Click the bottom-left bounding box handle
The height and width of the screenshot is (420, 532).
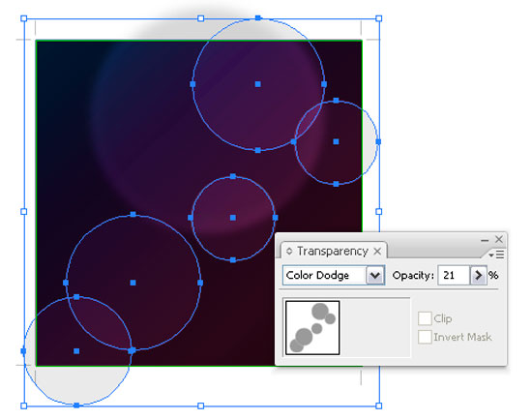tap(24, 405)
